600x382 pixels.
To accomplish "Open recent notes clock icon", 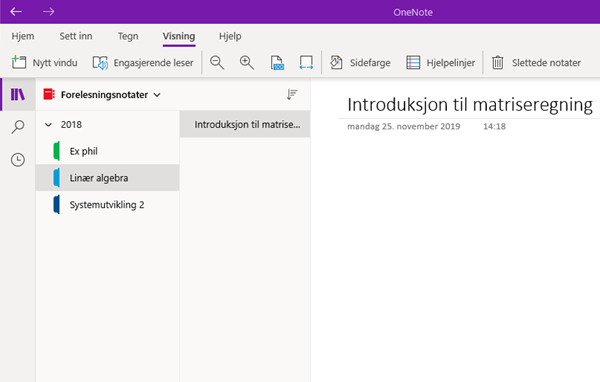I will coord(18,160).
